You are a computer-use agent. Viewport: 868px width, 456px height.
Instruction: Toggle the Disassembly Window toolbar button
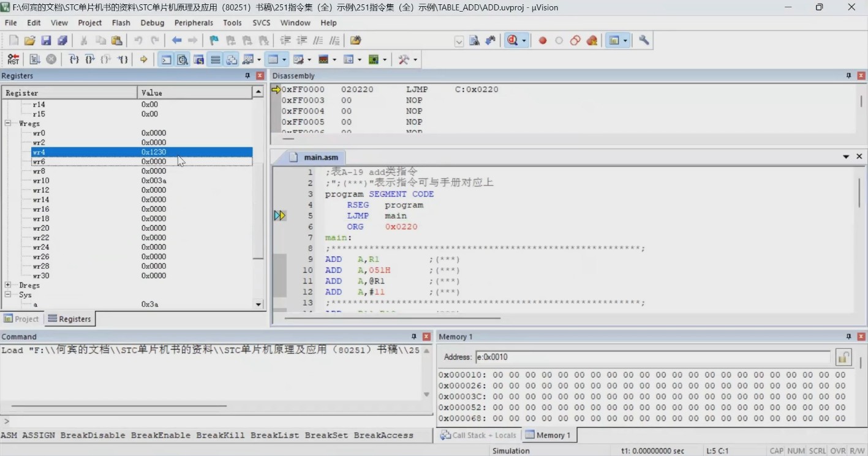point(183,59)
